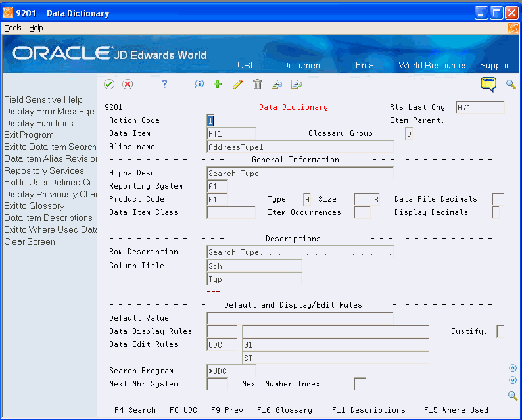Select Repository Services
The image size is (522, 420).
click(x=44, y=170)
